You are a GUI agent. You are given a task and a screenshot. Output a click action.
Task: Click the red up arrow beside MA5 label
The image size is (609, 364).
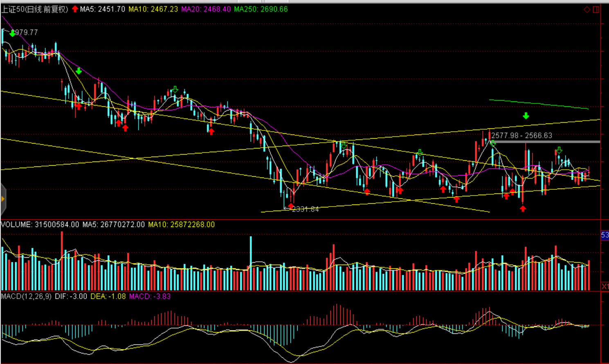pos(75,9)
